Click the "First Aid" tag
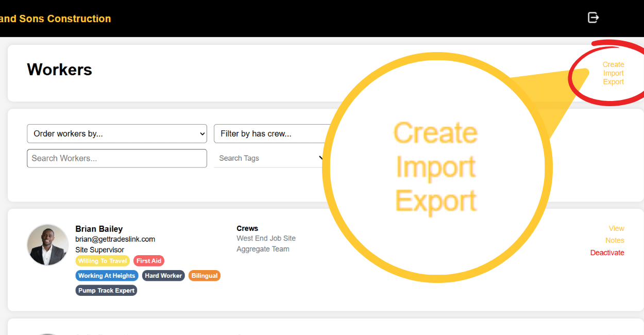Viewport: 644px width, 335px height. coord(149,261)
